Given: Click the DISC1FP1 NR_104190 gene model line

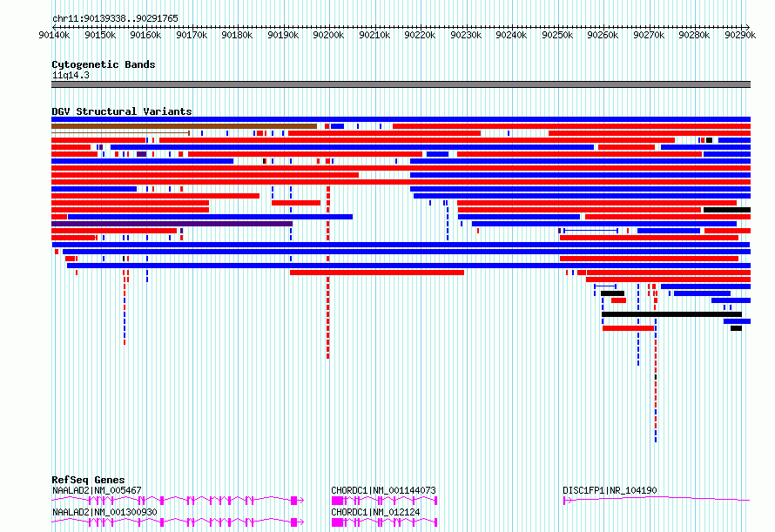Looking at the screenshot, I should 657,500.
